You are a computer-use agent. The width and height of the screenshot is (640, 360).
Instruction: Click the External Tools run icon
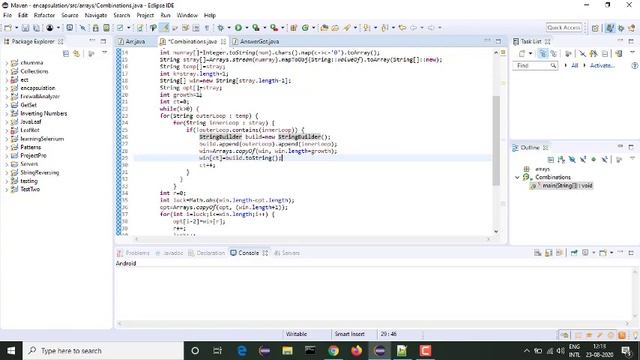tap(274, 28)
